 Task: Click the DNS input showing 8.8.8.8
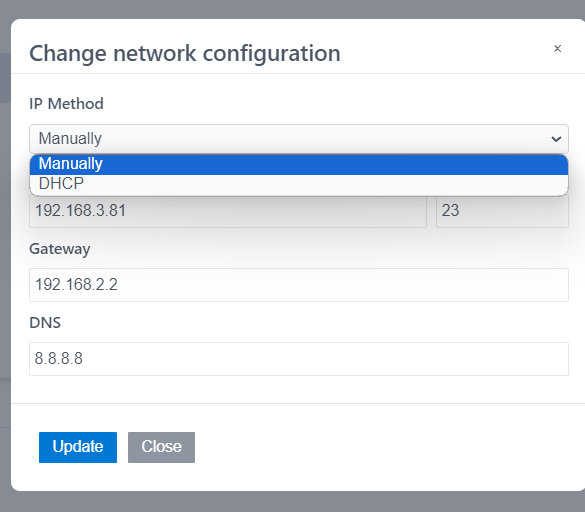299,359
